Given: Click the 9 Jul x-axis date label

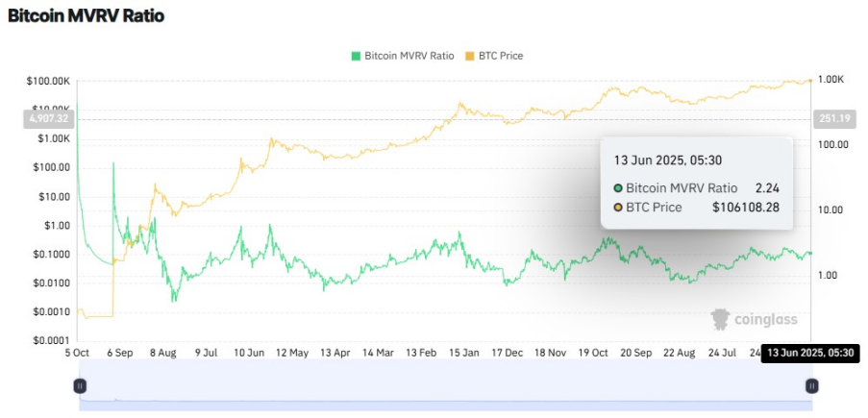Looking at the screenshot, I should pos(207,353).
